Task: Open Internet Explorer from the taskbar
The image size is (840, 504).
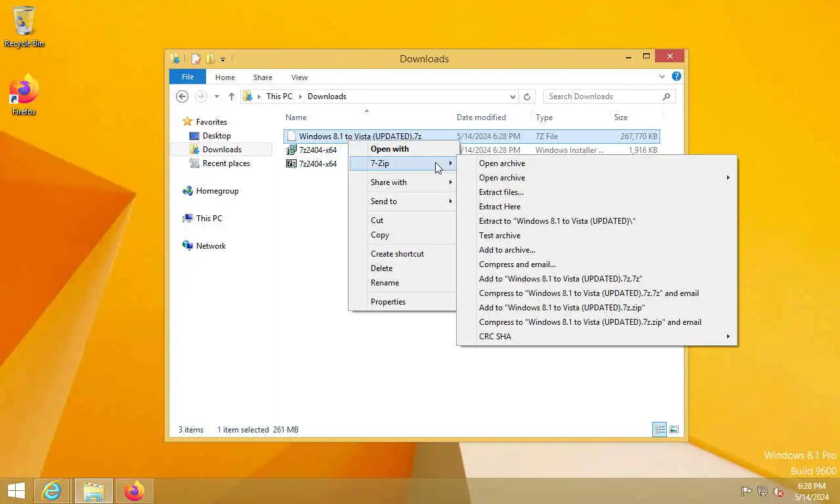Action: [x=52, y=491]
